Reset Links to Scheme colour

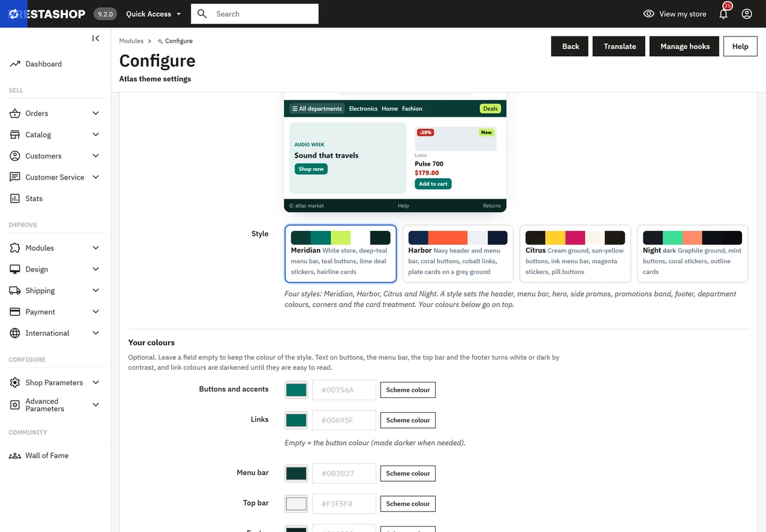pos(408,420)
